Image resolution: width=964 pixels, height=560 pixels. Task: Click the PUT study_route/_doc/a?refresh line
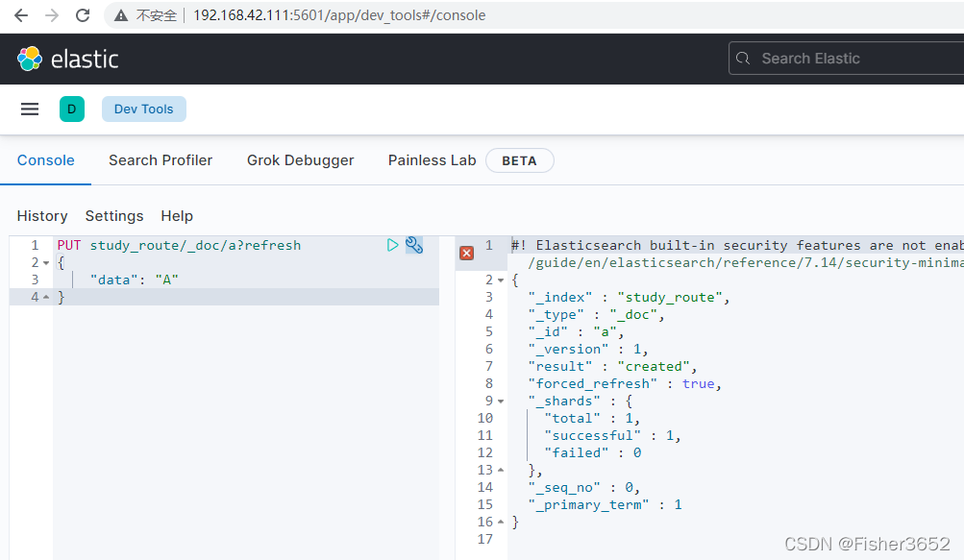pyautogui.click(x=179, y=245)
